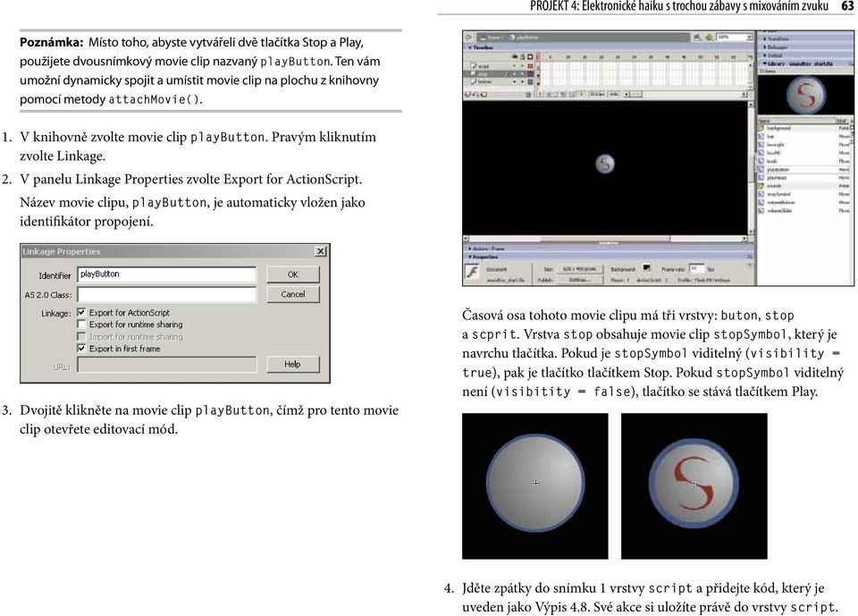Click the Name column header in Library
The width and height of the screenshot is (858, 616).
796,121
